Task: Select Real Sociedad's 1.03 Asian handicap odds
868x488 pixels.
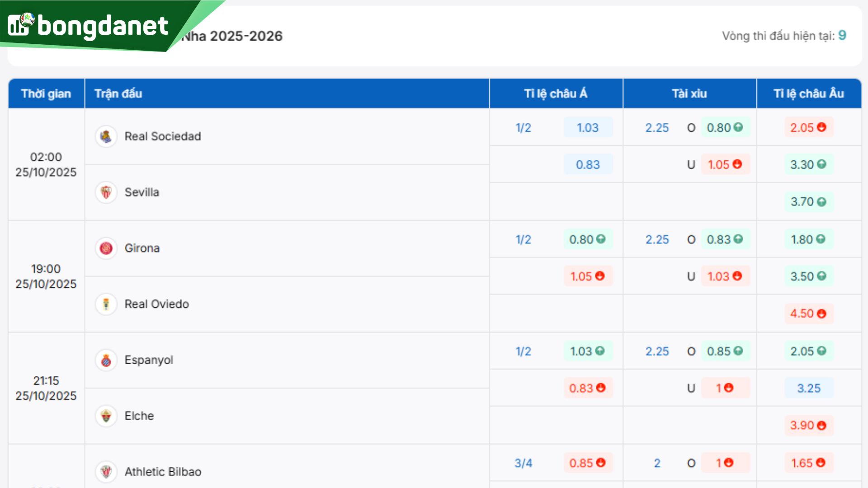Action: pos(588,128)
